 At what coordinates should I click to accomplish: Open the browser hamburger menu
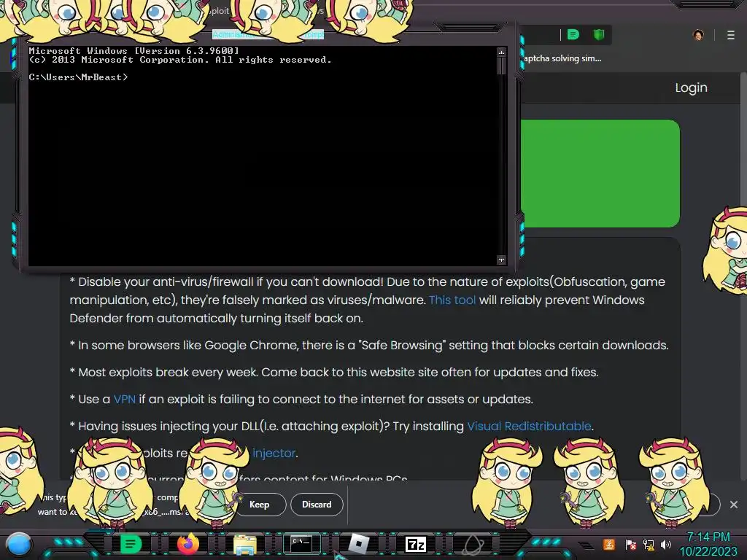click(731, 35)
